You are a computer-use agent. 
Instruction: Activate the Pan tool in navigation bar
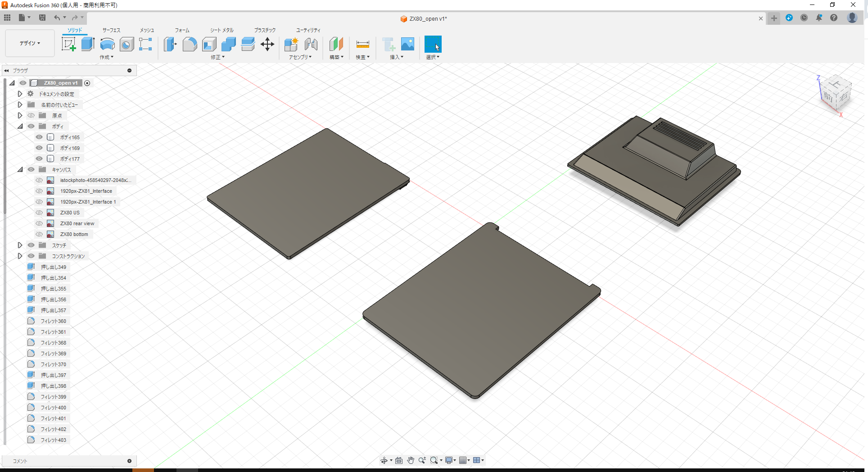[x=410, y=460]
